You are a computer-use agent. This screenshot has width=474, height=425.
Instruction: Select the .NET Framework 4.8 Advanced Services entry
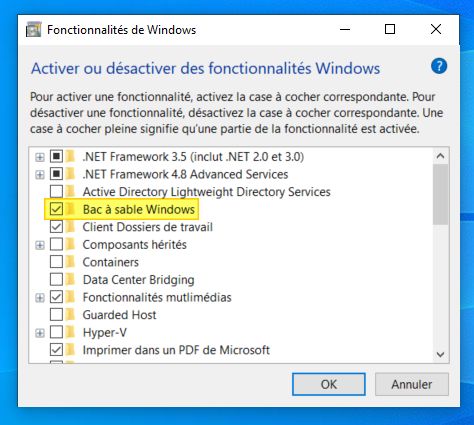[185, 174]
